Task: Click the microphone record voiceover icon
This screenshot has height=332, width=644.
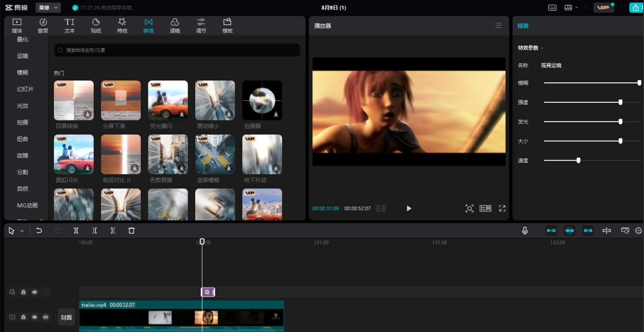Action: pos(525,231)
